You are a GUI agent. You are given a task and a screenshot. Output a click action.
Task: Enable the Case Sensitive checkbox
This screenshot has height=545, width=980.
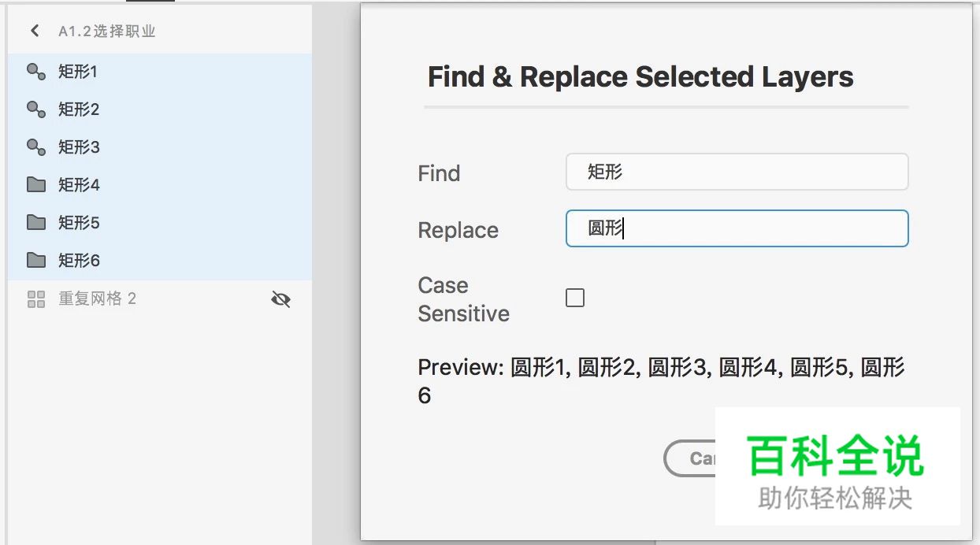pyautogui.click(x=575, y=298)
